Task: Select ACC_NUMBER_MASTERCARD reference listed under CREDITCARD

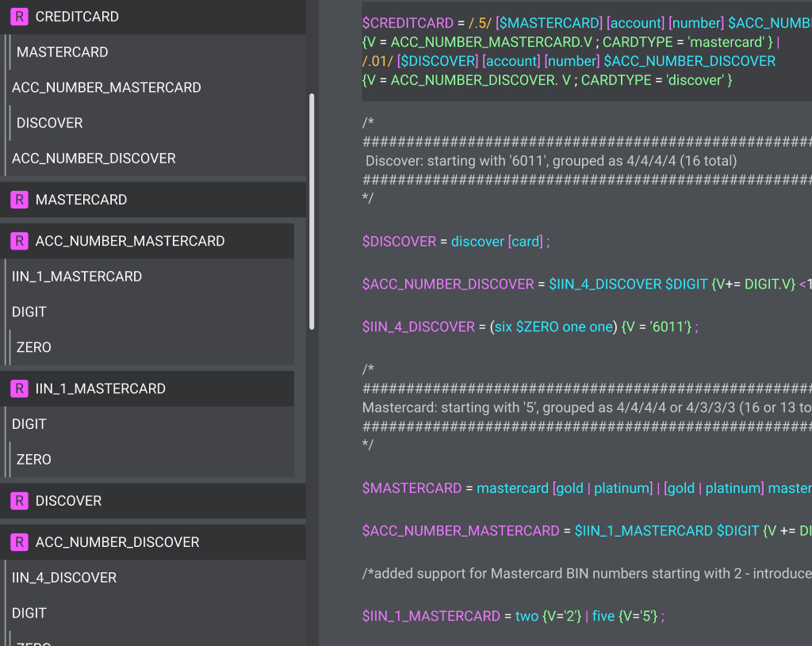Action: [106, 87]
